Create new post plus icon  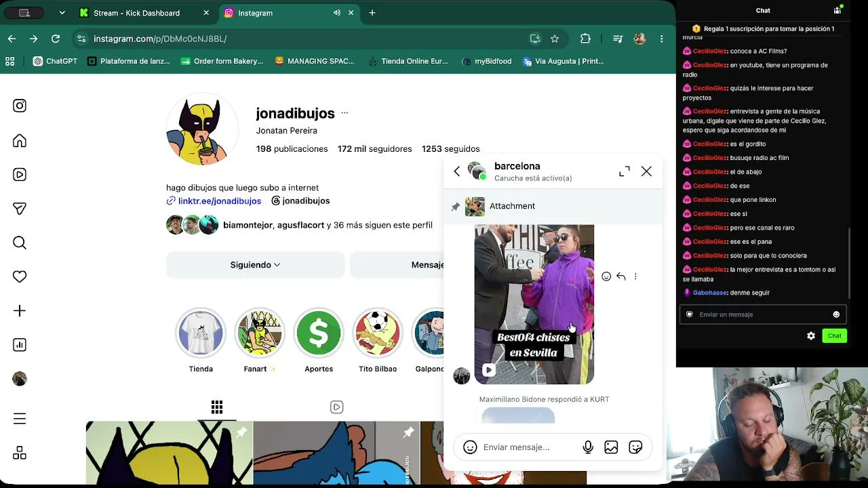coord(20,310)
